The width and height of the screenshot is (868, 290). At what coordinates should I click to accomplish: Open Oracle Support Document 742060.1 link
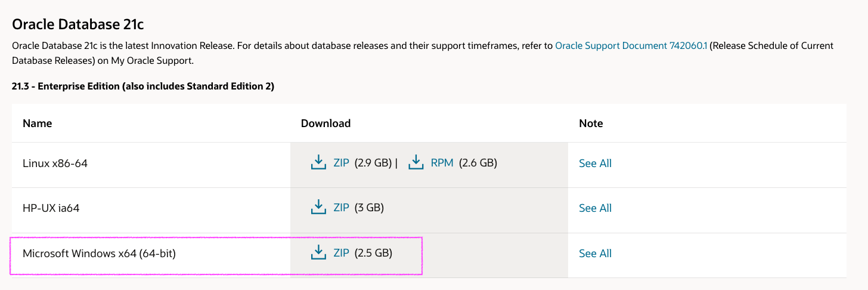[x=631, y=45]
